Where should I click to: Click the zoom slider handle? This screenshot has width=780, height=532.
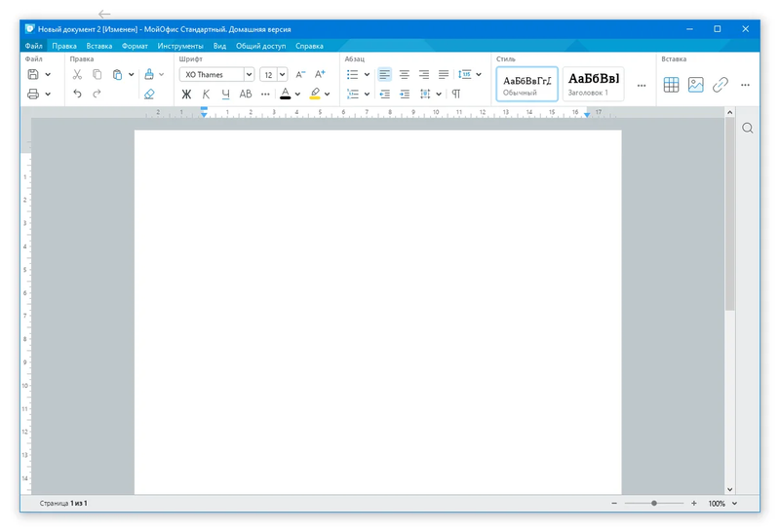654,503
